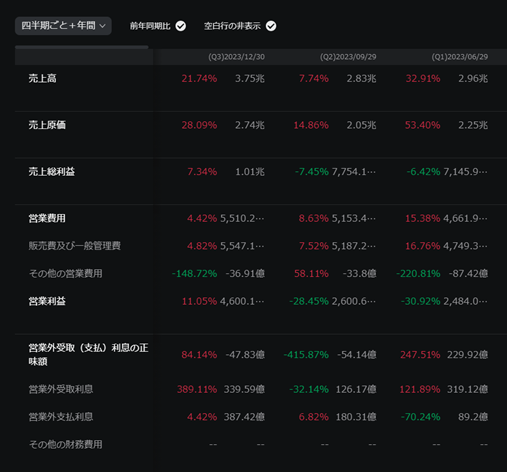Expand the 売上総利益 row
507x472 pixels.
pos(52,172)
